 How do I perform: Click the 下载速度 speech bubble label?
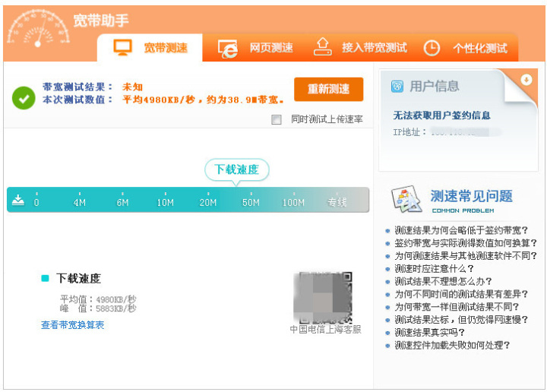tap(236, 169)
